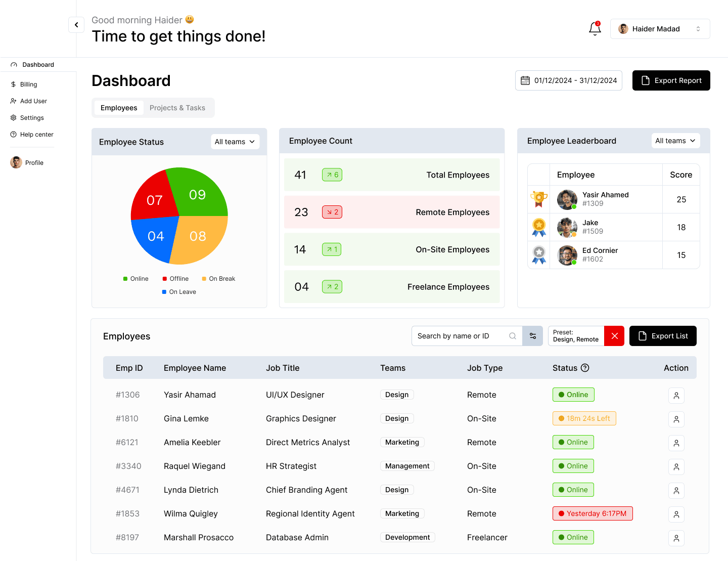Switch to Projects & Tasks tab
The image size is (728, 561).
coord(177,108)
